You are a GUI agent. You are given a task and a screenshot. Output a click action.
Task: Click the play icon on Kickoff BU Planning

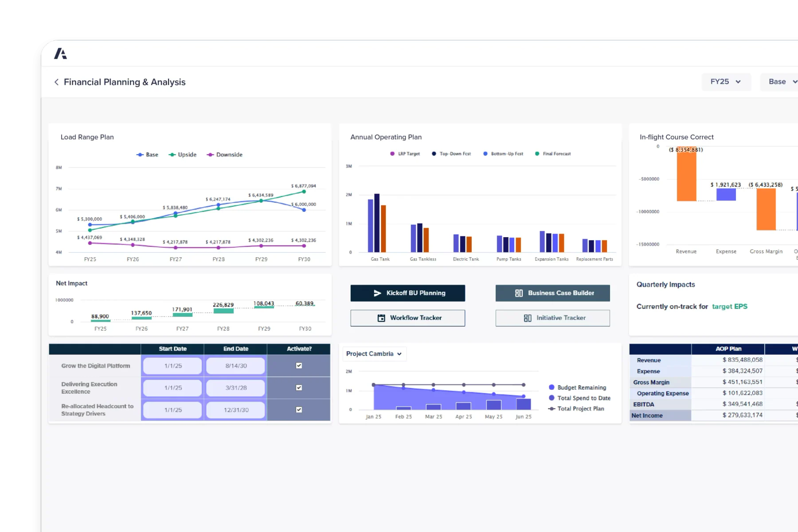point(377,293)
